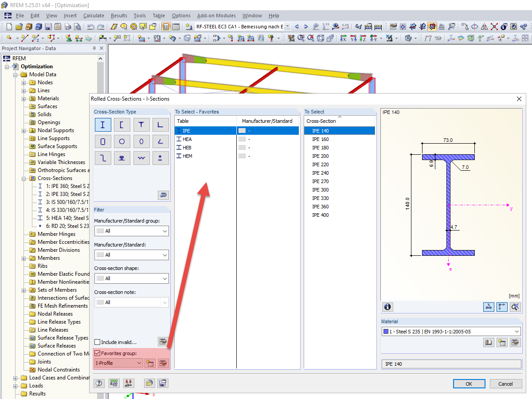Toggle dimension display button below preview
The image size is (532, 399).
(489, 307)
